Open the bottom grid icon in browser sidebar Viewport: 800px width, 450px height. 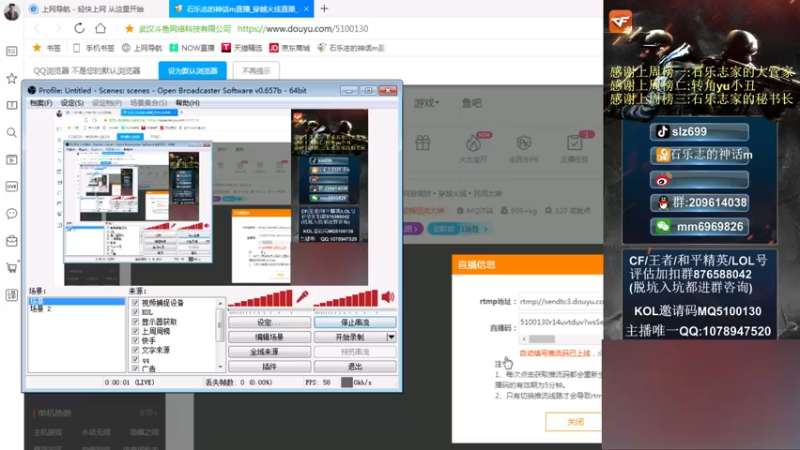point(12,294)
